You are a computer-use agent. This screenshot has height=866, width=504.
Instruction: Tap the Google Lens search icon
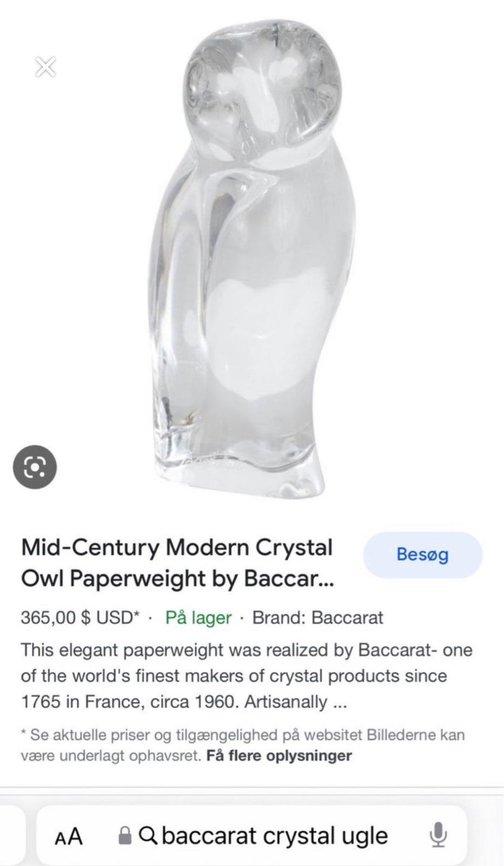(x=35, y=468)
